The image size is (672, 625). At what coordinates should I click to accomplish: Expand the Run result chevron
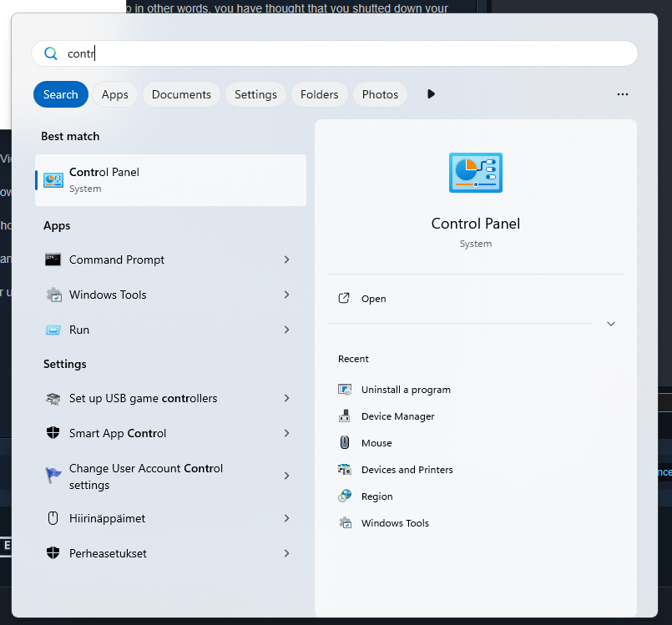pos(286,330)
